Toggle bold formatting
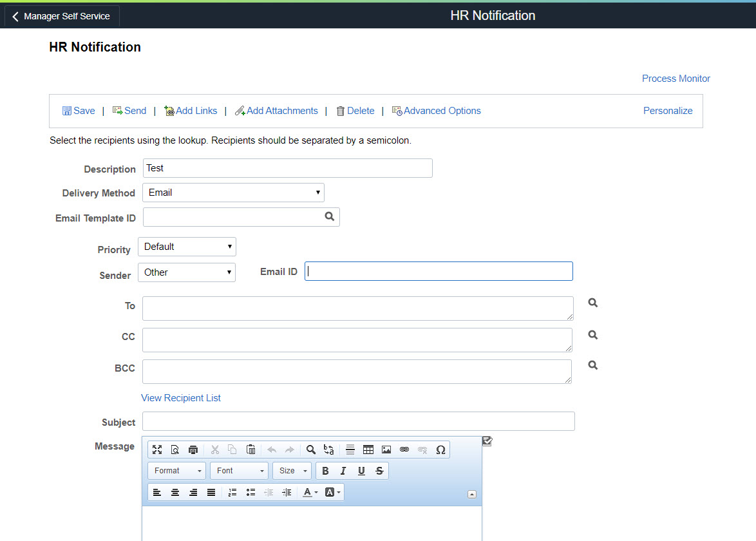The image size is (756, 541). pos(325,471)
